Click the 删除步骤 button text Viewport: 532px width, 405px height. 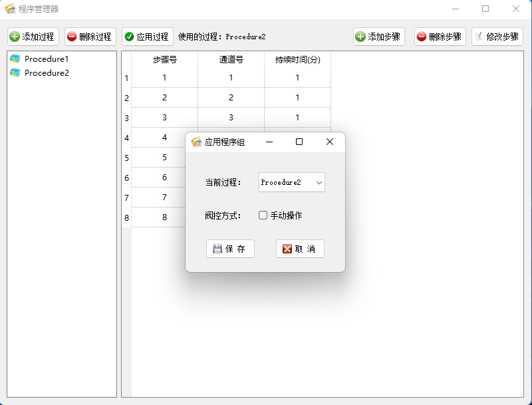(x=445, y=37)
